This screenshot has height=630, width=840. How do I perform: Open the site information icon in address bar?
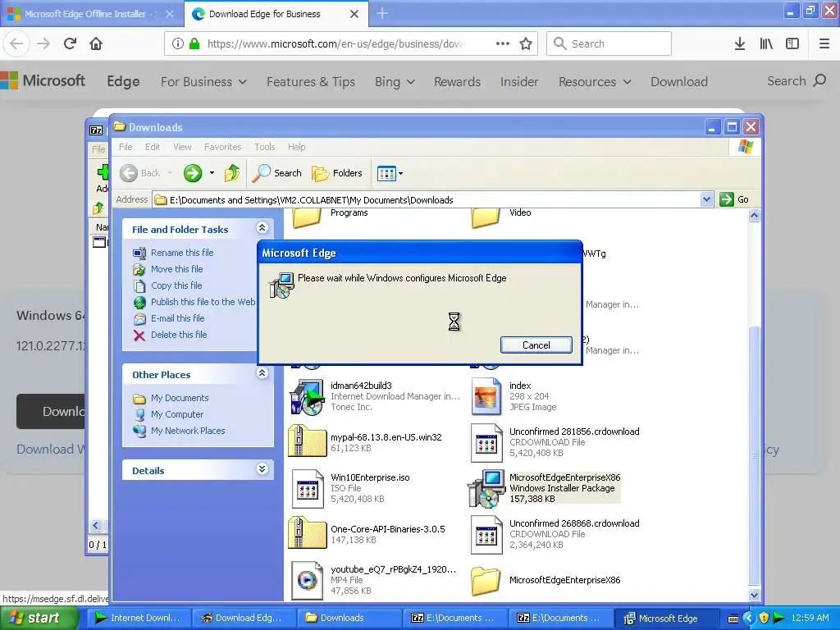click(x=177, y=43)
